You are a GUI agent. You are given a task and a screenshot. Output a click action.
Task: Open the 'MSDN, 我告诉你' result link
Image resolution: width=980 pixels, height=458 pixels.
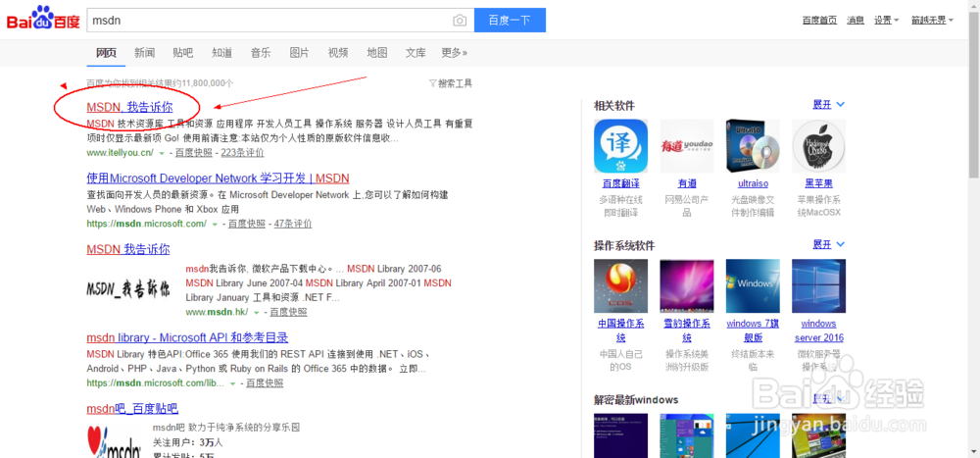(x=129, y=107)
